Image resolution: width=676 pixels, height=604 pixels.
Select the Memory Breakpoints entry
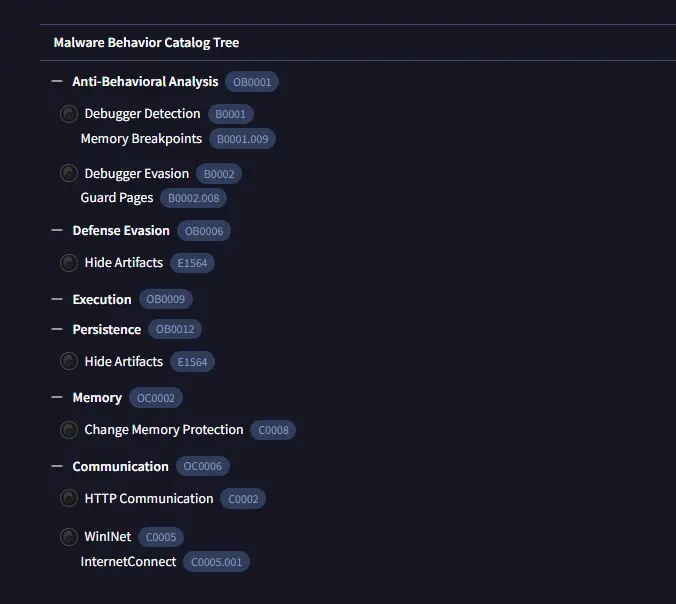coord(141,139)
